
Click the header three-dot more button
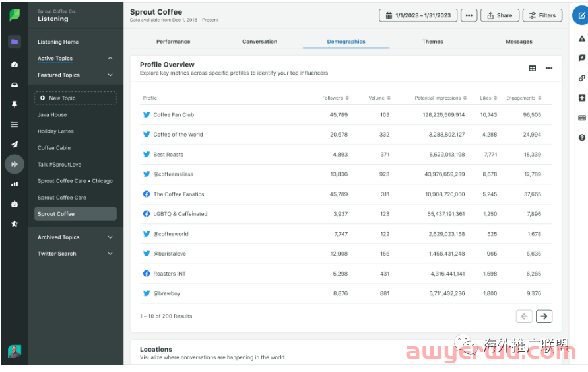(469, 15)
